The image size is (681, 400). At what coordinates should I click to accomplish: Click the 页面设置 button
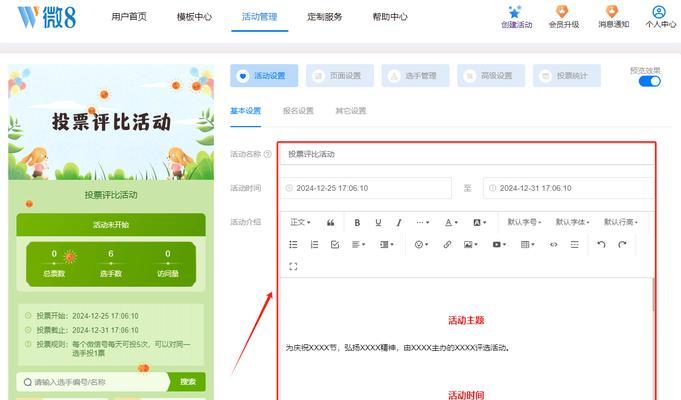(x=340, y=76)
